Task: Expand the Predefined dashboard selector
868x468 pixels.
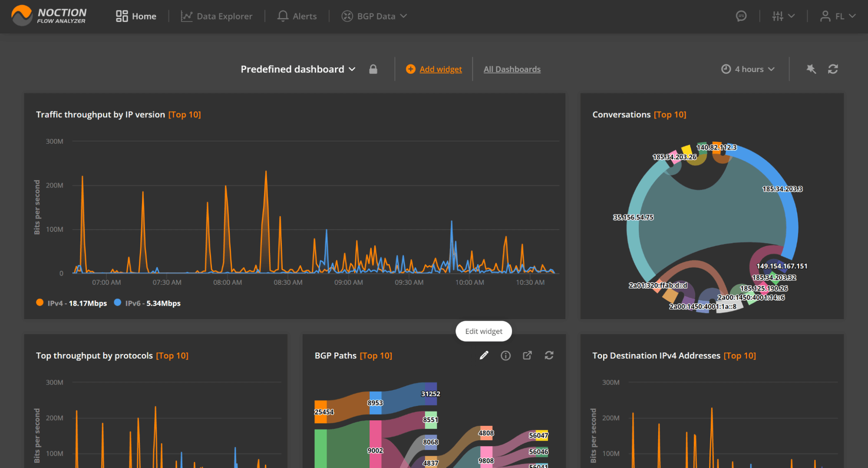Action: tap(298, 69)
